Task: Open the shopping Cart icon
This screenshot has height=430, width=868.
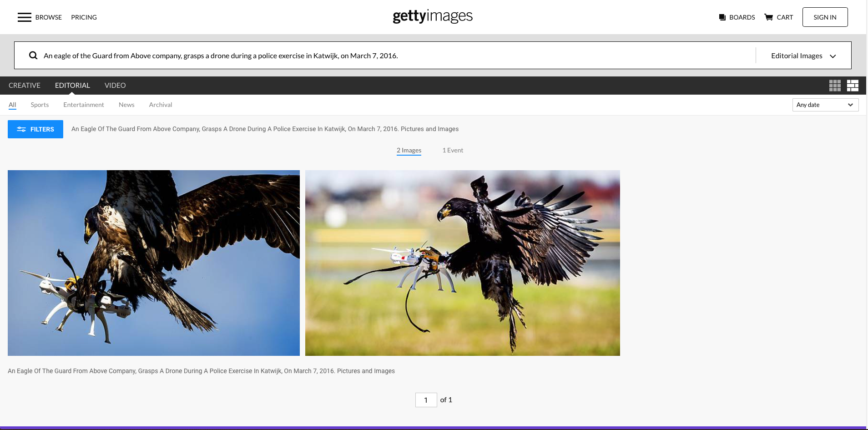Action: pos(769,17)
